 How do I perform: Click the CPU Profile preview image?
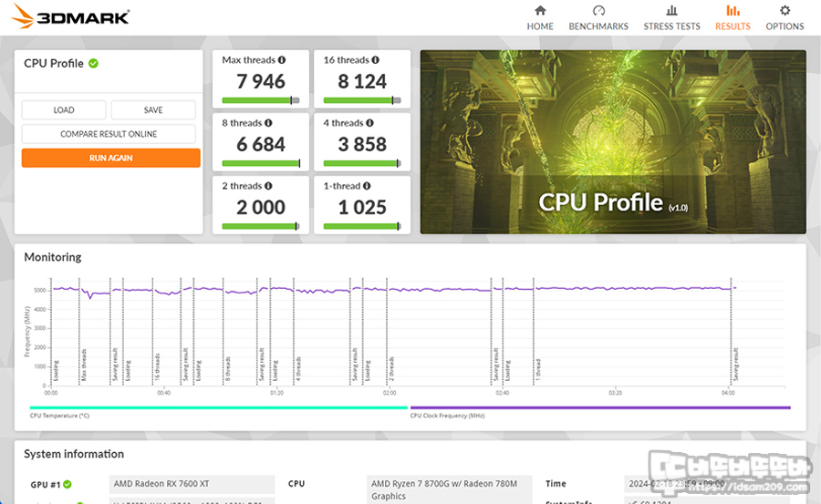(x=613, y=142)
